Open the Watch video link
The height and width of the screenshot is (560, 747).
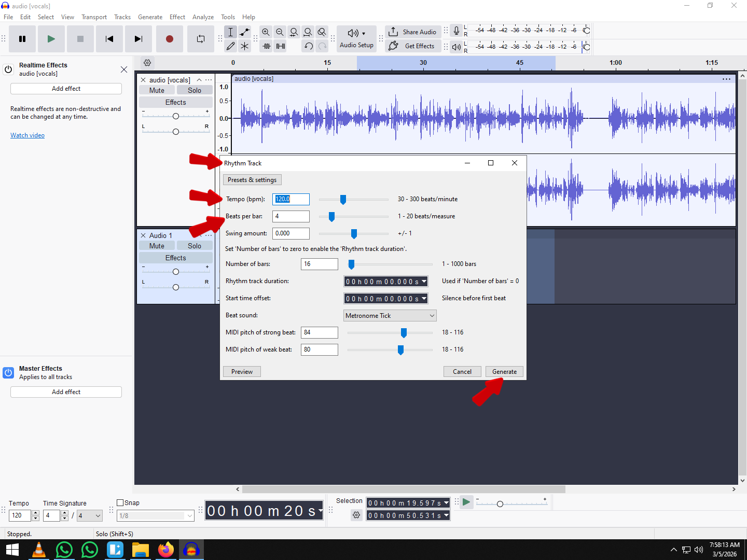click(27, 135)
